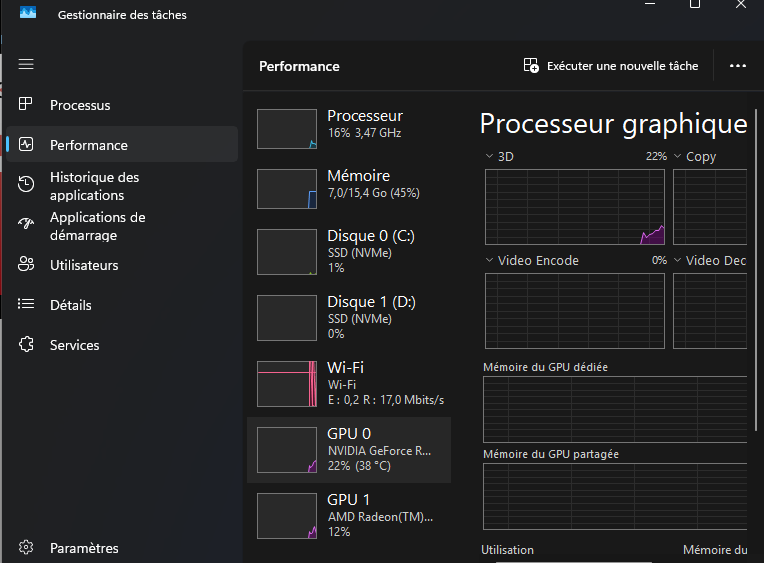Click the three-dot more options button
The width and height of the screenshot is (764, 563).
click(x=738, y=66)
